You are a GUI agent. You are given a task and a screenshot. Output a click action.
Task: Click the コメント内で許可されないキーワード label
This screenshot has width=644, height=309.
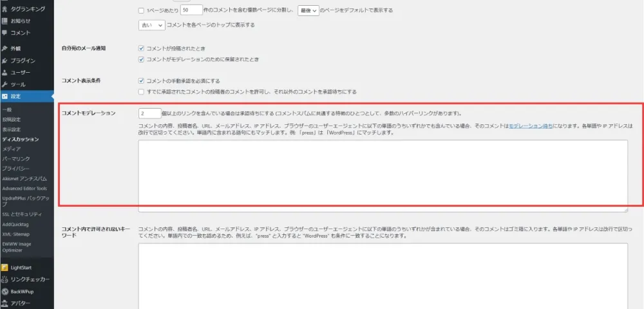click(96, 232)
